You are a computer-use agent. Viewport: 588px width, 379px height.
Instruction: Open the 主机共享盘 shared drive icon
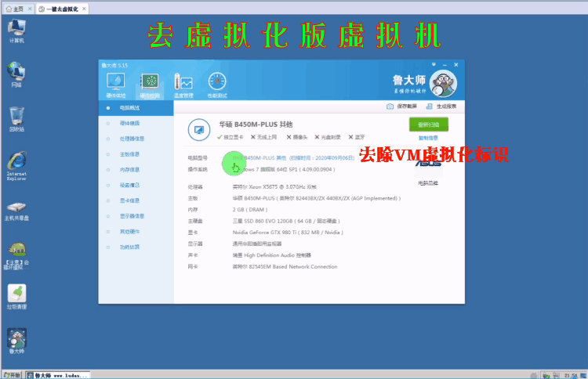pyautogui.click(x=16, y=211)
